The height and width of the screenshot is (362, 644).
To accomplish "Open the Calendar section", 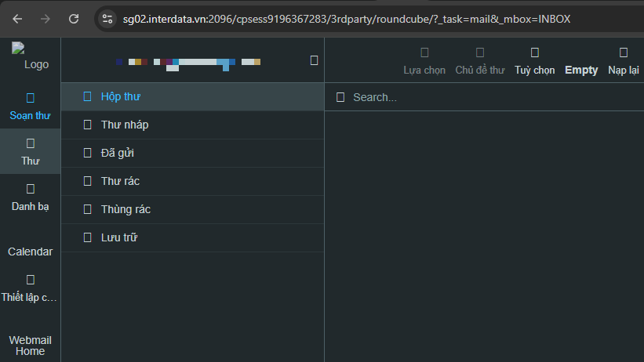I will (x=31, y=252).
